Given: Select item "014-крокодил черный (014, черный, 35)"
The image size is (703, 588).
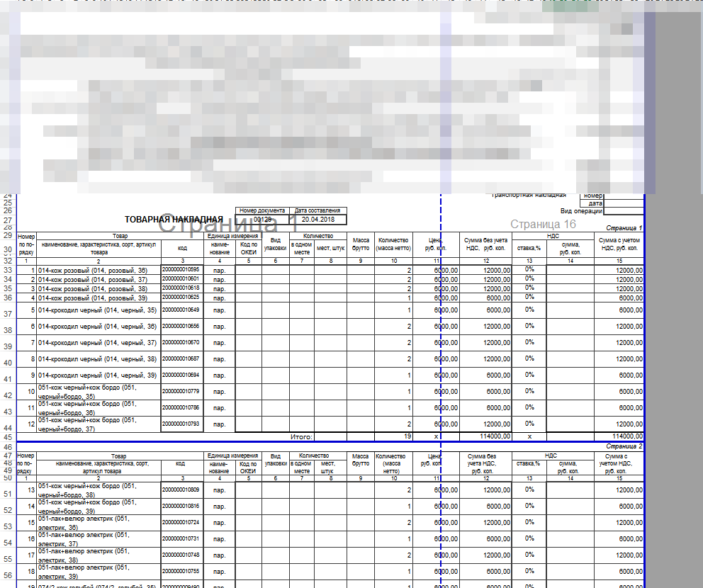Looking at the screenshot, I should coord(97,310).
